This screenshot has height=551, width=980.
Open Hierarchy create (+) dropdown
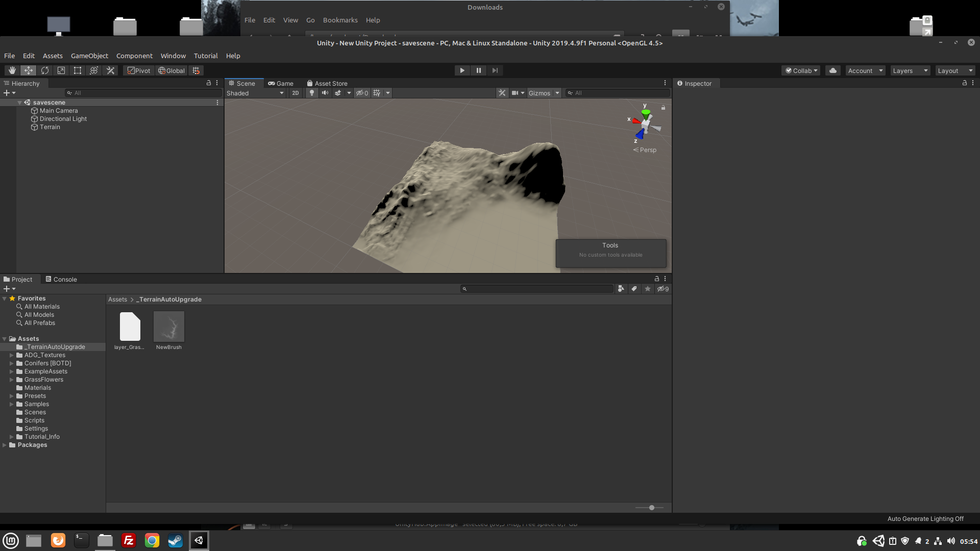click(9, 93)
